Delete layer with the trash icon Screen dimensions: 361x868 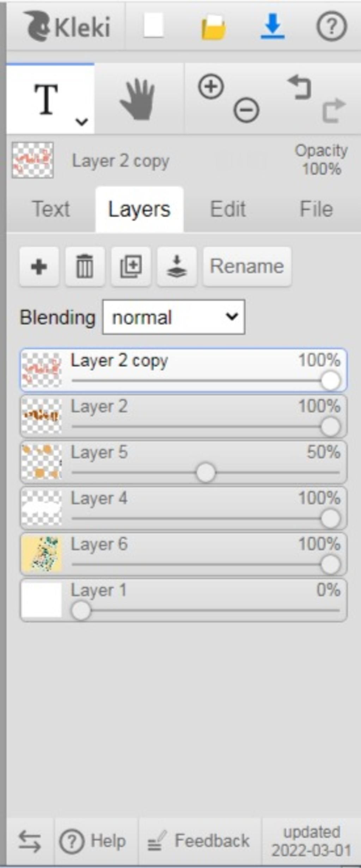tap(85, 266)
